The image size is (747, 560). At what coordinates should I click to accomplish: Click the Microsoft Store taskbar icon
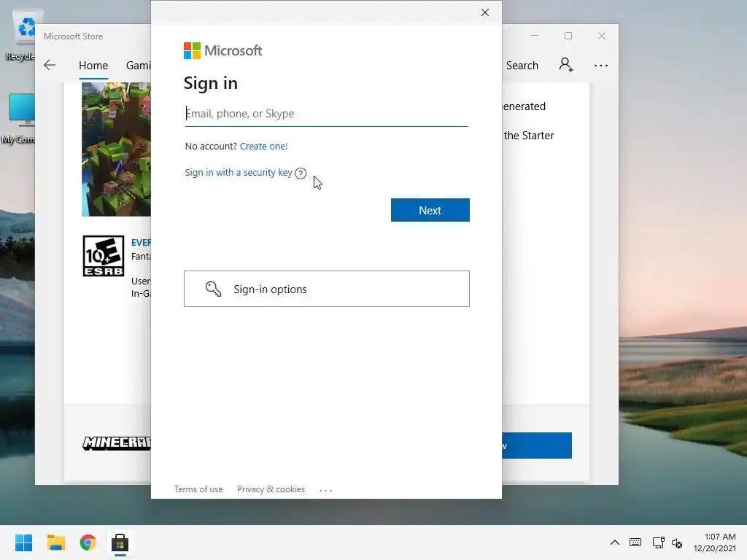120,542
